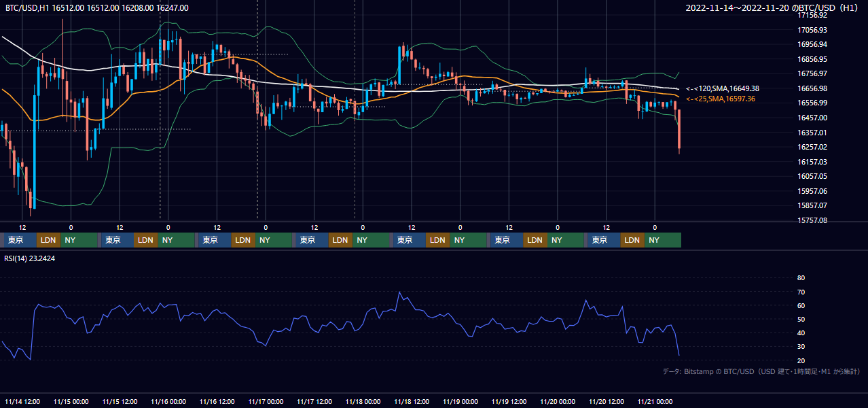Image resolution: width=868 pixels, height=408 pixels.
Task: Click the 11/15 12:00 time axis label
Action: point(120,402)
